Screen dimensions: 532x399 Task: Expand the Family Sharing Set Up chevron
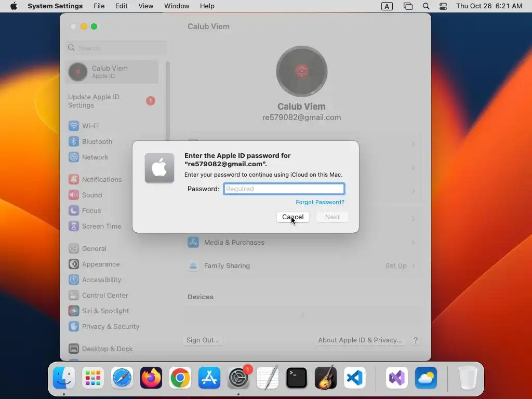[413, 265]
